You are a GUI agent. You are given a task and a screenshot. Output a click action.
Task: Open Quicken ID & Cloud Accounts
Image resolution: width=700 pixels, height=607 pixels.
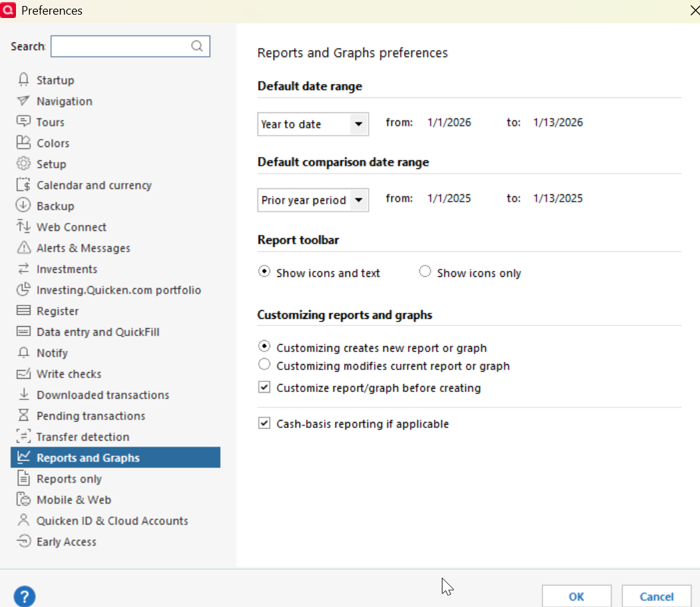point(112,520)
